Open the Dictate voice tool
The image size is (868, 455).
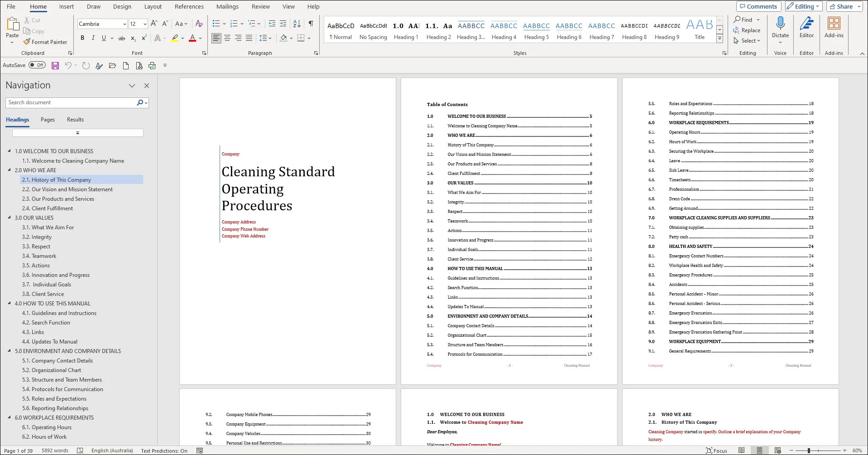coord(780,27)
